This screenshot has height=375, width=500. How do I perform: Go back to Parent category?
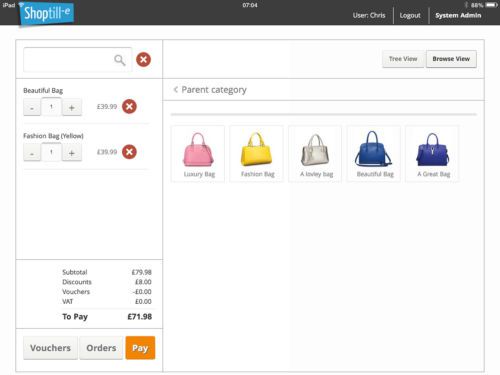[210, 90]
